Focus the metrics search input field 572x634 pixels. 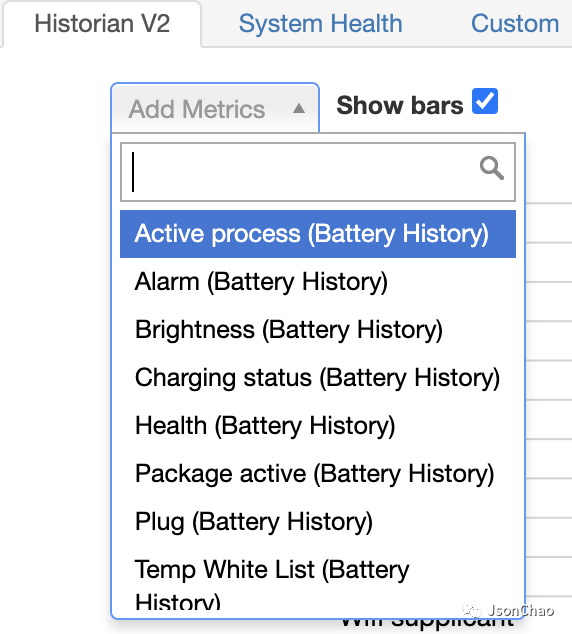pos(318,172)
